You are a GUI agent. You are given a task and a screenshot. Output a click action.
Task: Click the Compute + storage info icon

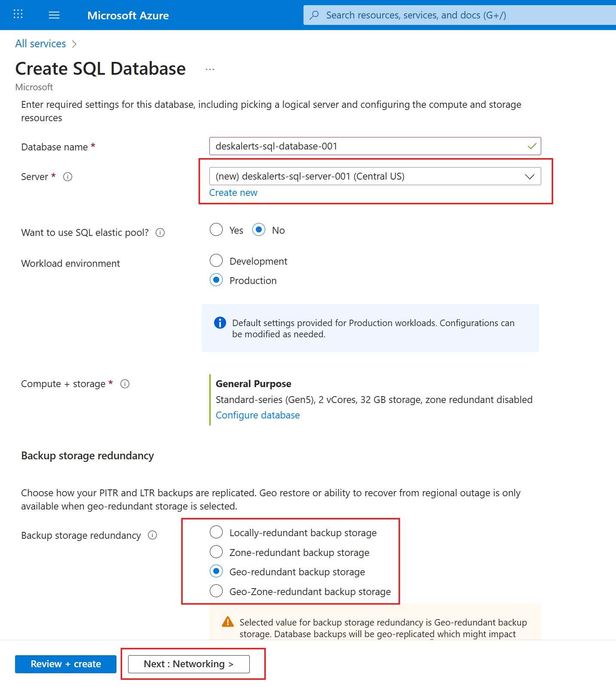125,384
